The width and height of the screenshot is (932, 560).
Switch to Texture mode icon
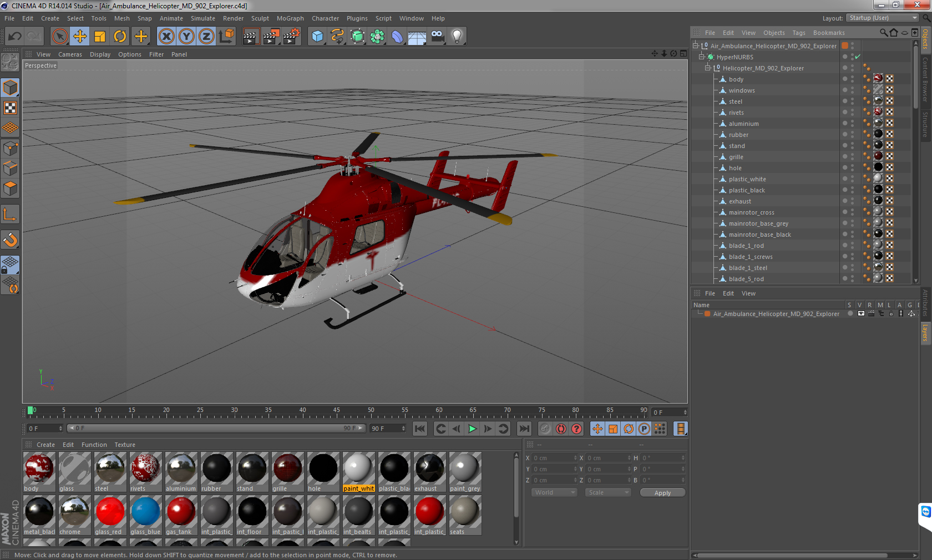click(x=10, y=108)
